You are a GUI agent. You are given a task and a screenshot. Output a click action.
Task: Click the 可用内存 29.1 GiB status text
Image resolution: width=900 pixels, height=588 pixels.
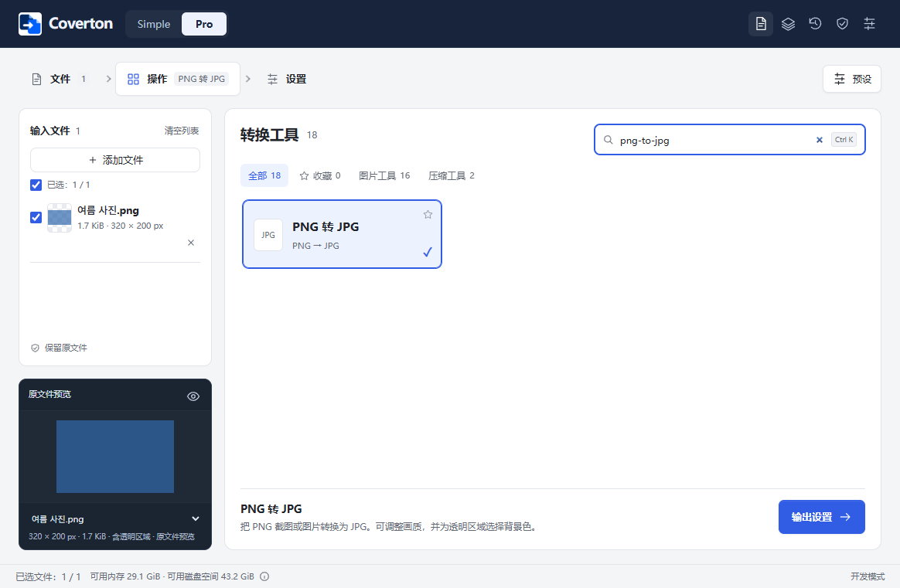coord(125,576)
